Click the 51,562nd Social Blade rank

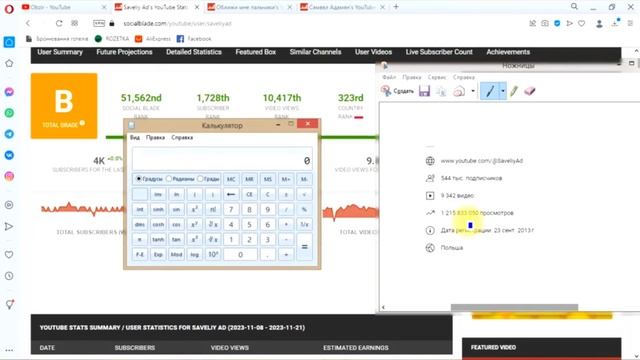pos(141,98)
